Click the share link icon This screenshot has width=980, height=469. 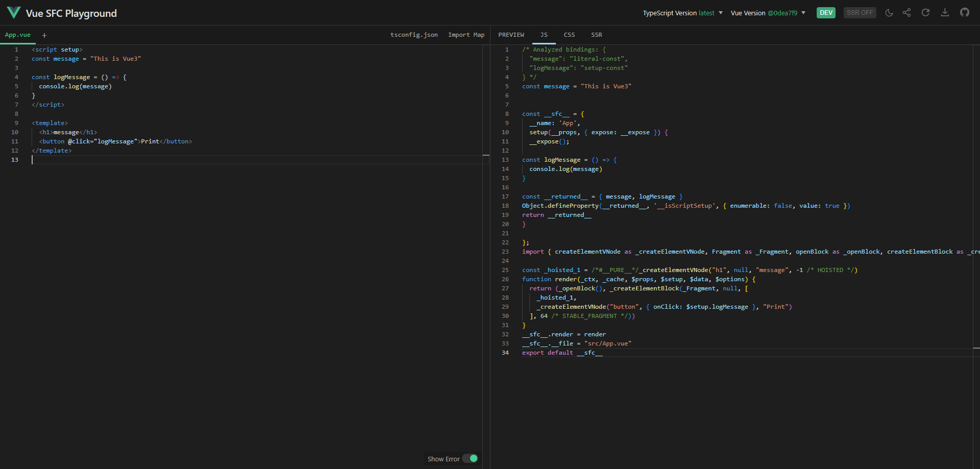pyautogui.click(x=906, y=13)
